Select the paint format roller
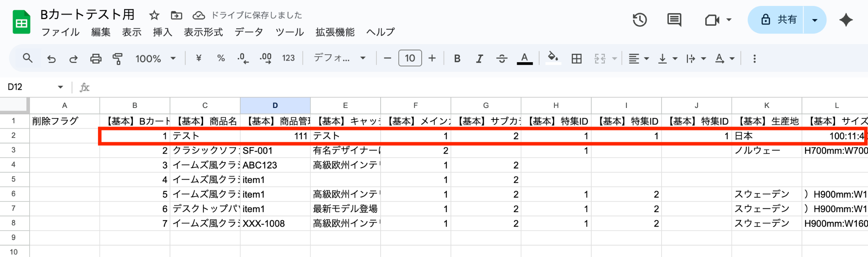This screenshot has width=868, height=257. point(118,58)
